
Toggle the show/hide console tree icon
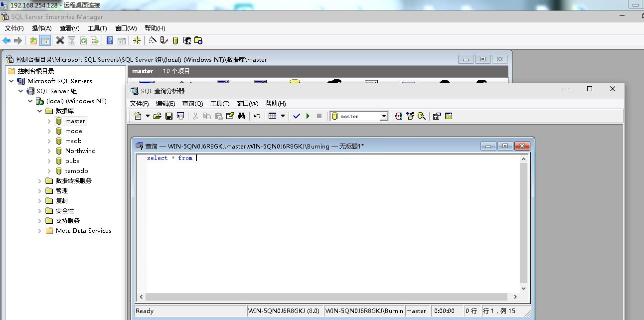point(45,41)
